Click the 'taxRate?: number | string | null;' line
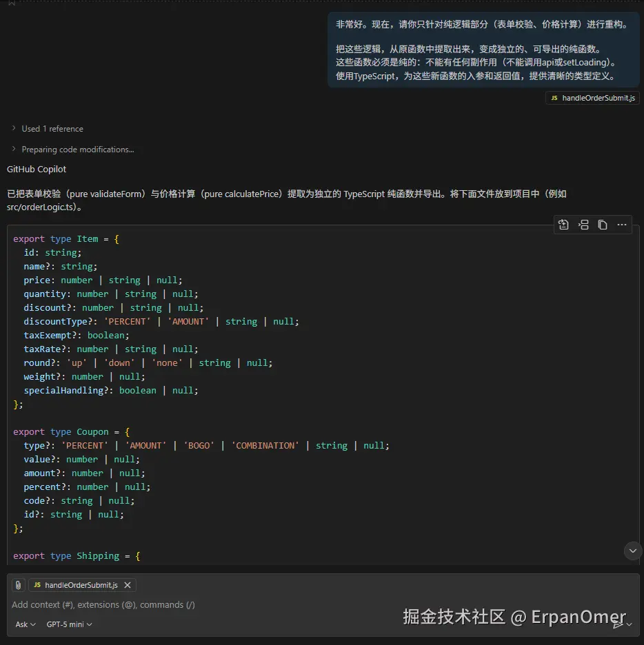 pos(111,349)
